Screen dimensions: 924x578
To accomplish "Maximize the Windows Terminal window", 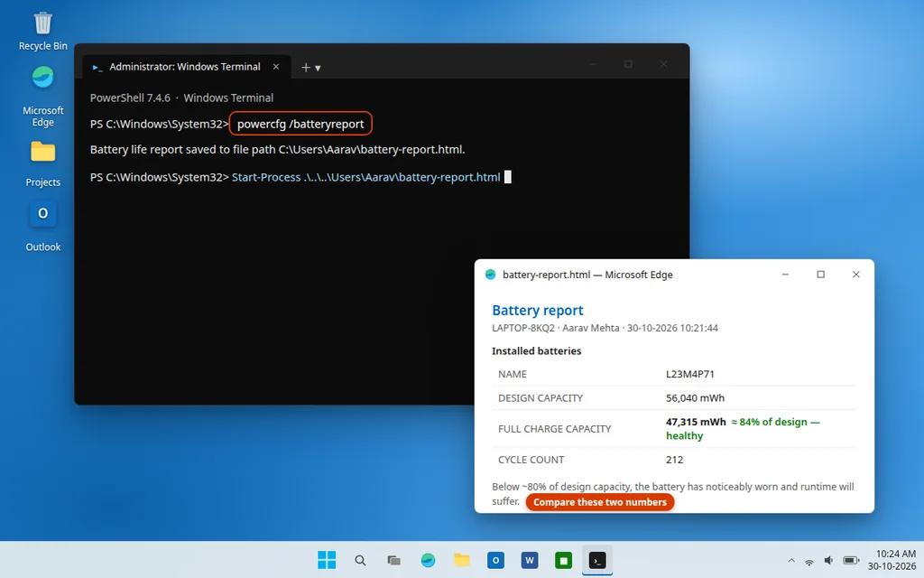I will coord(628,64).
